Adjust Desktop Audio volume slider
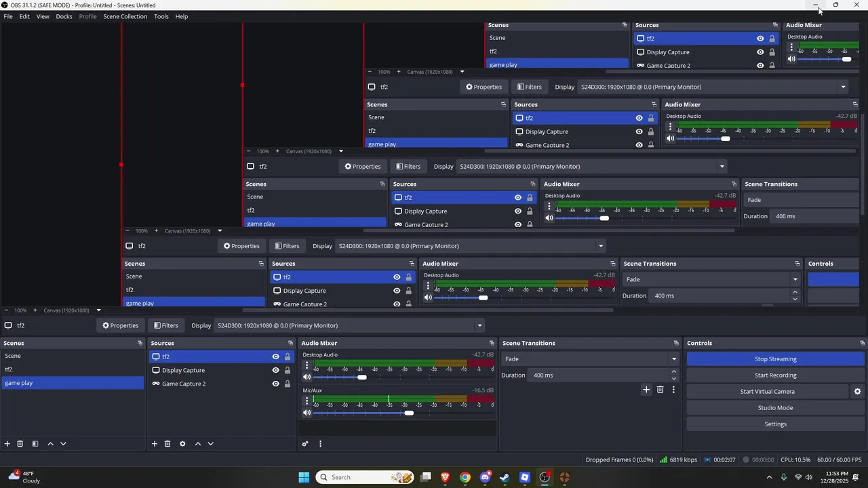 click(x=362, y=377)
